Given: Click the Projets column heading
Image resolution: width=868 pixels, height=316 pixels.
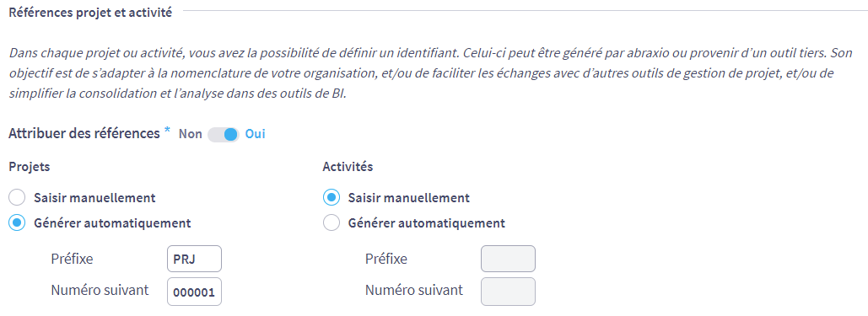Looking at the screenshot, I should 30,167.
